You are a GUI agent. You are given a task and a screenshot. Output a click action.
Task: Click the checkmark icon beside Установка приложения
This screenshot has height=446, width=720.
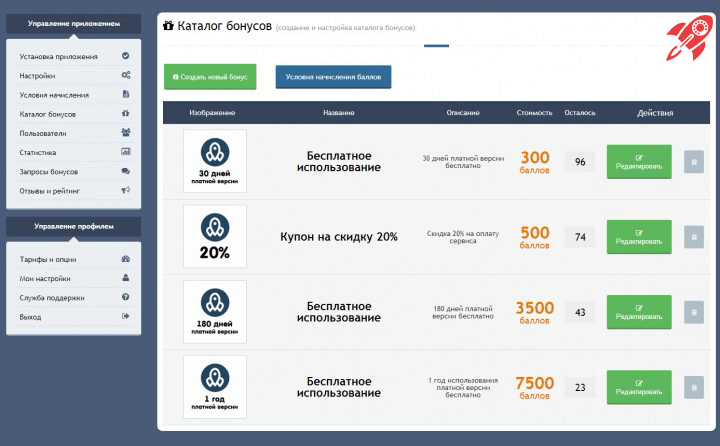(x=125, y=56)
